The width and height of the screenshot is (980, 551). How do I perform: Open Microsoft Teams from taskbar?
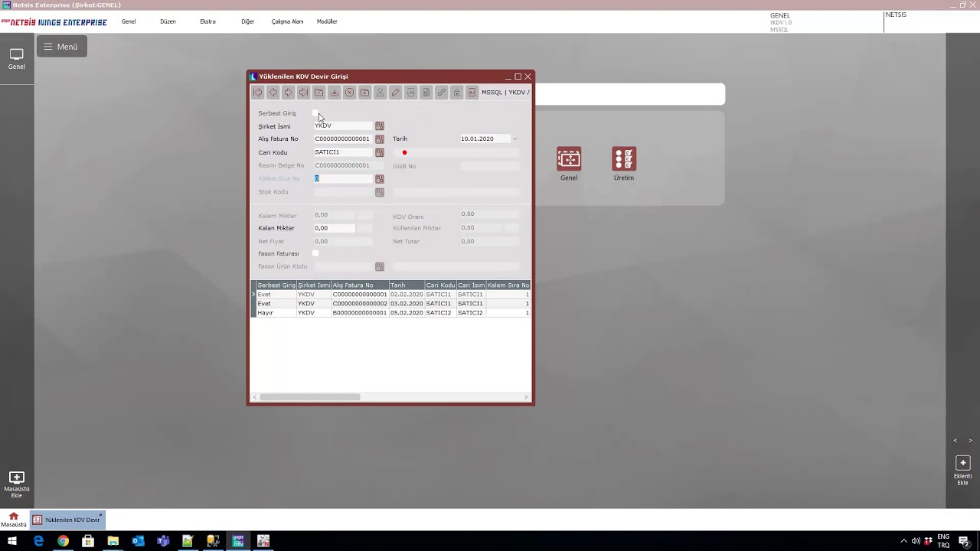[x=163, y=541]
